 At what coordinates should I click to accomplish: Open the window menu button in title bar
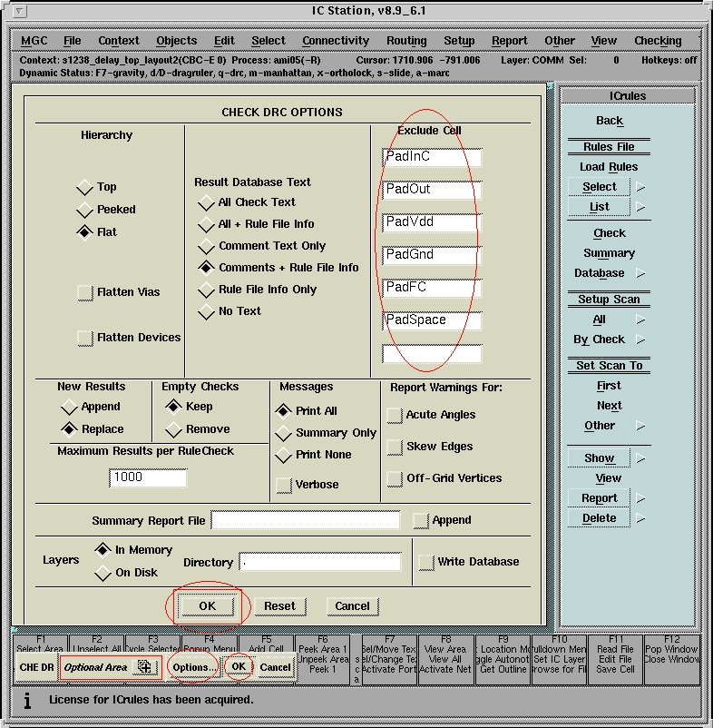coord(22,12)
